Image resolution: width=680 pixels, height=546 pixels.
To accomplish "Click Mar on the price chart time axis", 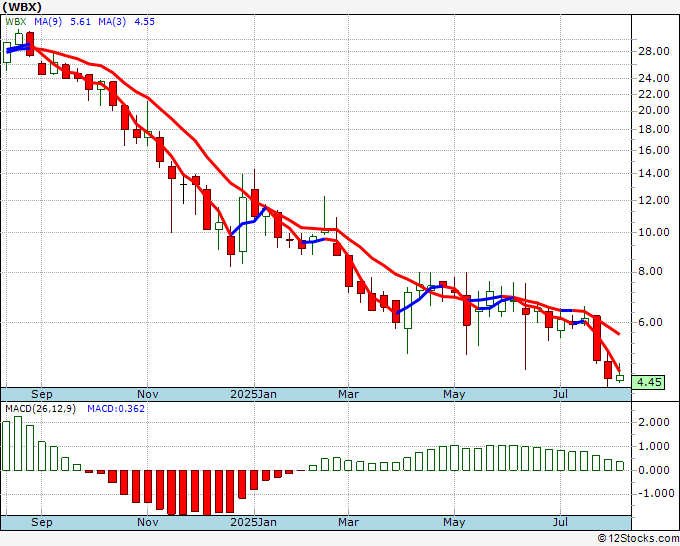I will 348,394.
